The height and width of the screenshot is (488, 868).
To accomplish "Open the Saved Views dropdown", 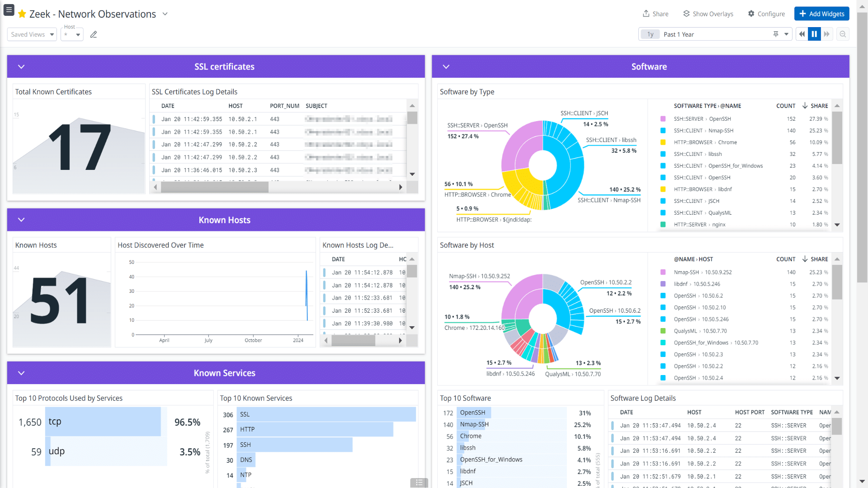I will pyautogui.click(x=32, y=34).
